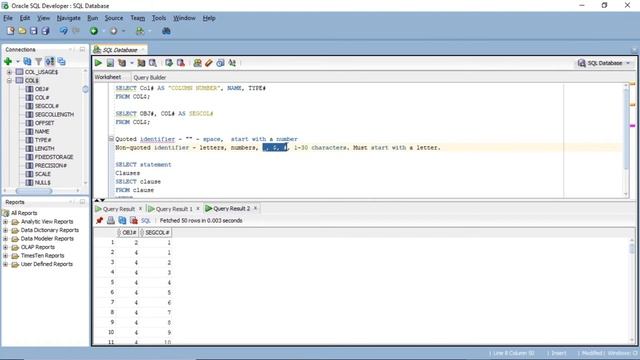
Task: Click the Undo arrow icon
Action: [64, 31]
